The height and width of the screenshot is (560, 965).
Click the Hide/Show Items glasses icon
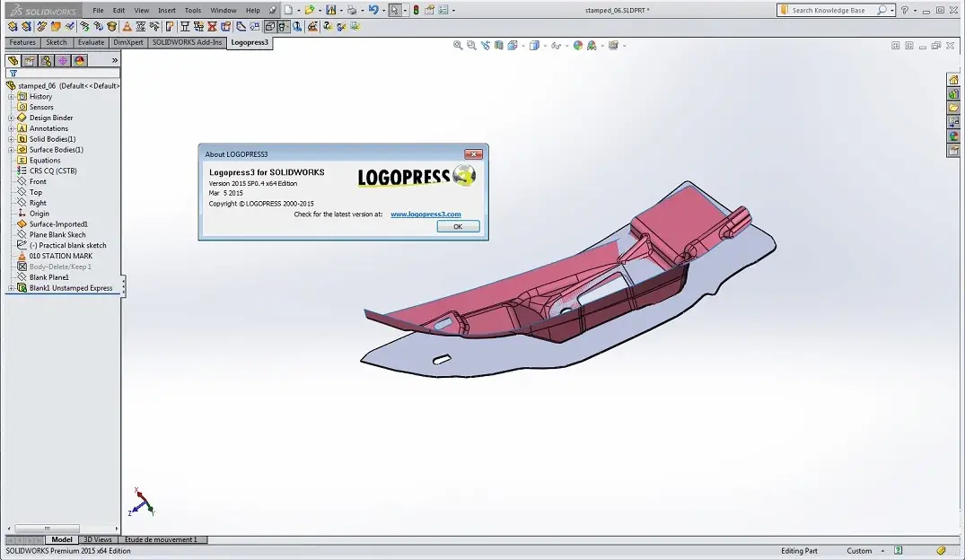(556, 46)
